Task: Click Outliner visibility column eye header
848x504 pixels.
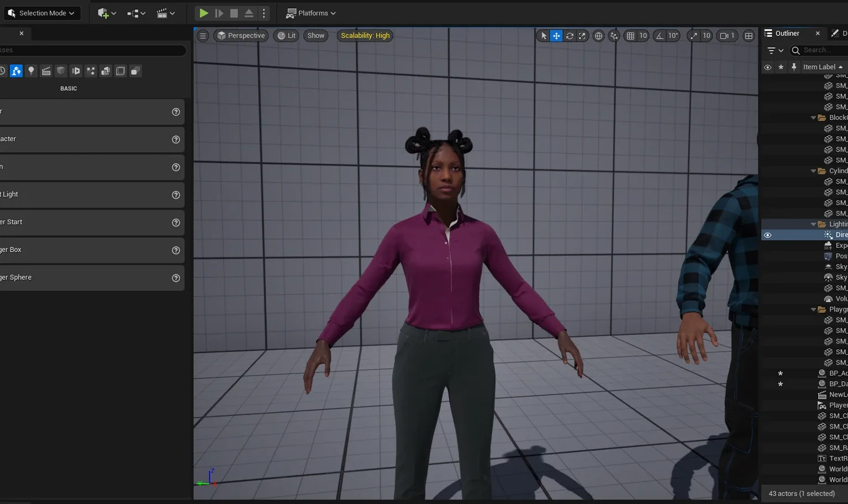Action: click(x=767, y=67)
